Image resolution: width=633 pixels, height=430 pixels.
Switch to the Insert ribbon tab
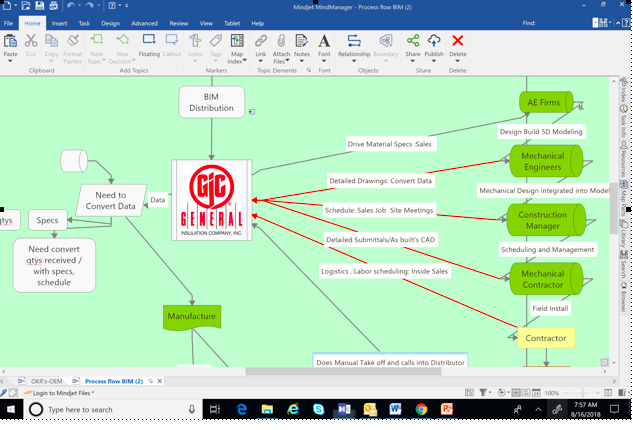point(59,23)
